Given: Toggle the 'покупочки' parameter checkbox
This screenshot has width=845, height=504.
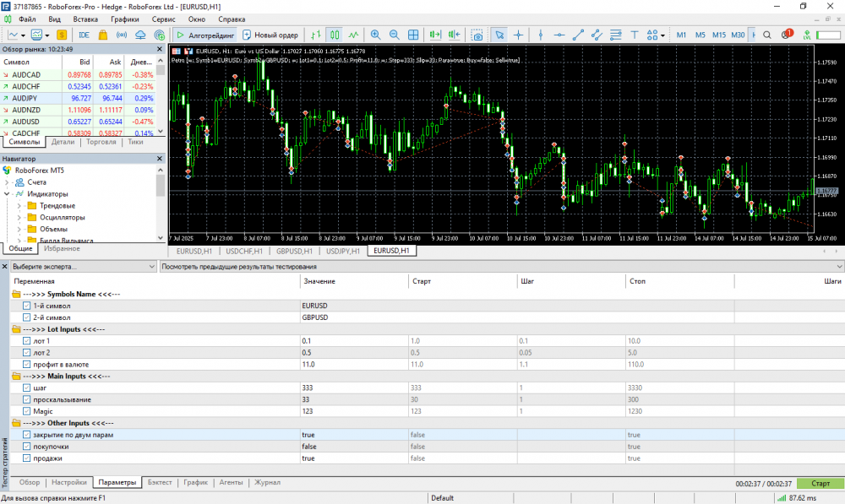Looking at the screenshot, I should pyautogui.click(x=27, y=446).
